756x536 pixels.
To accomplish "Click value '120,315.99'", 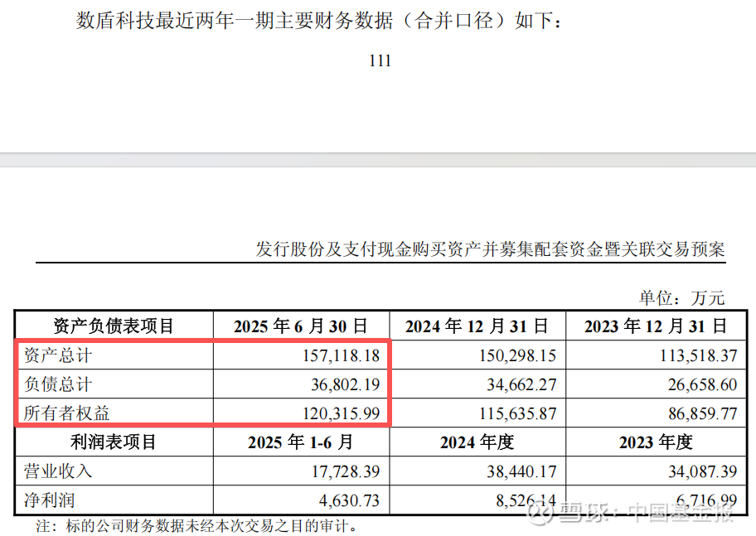I will (342, 413).
